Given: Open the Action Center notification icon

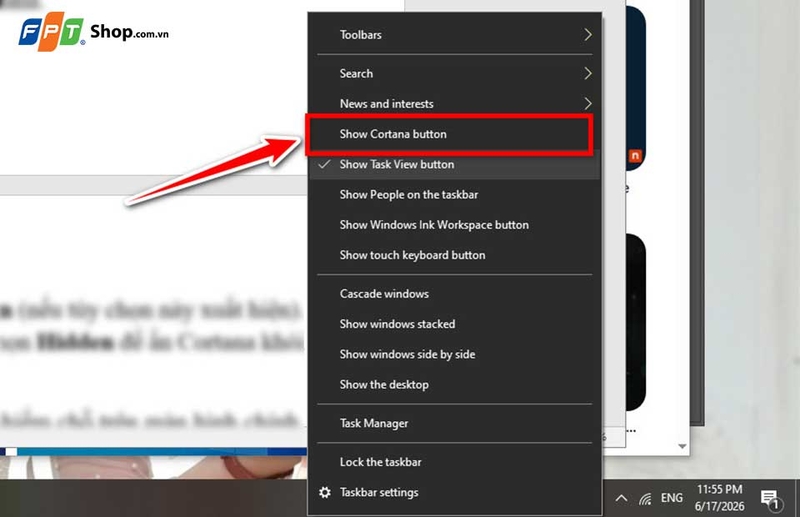Looking at the screenshot, I should point(770,499).
